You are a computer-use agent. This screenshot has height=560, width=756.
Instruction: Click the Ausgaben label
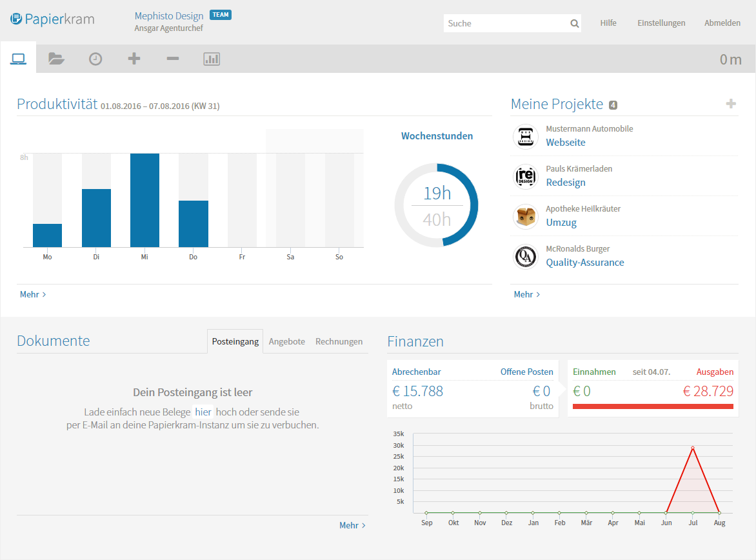point(715,372)
